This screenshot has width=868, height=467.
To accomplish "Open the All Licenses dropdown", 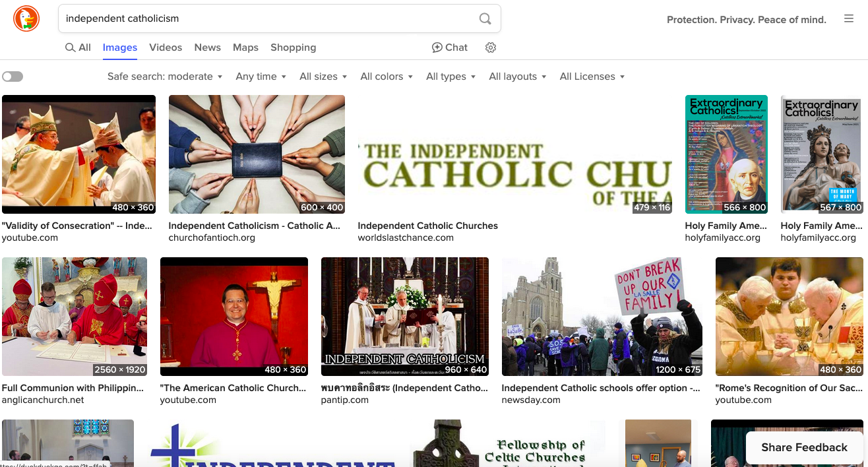I will 592,77.
